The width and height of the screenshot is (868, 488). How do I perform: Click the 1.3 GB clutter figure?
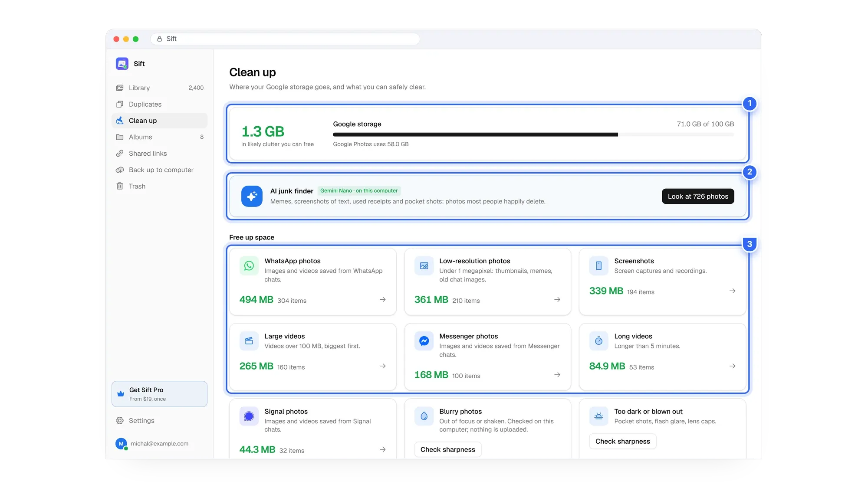(263, 131)
